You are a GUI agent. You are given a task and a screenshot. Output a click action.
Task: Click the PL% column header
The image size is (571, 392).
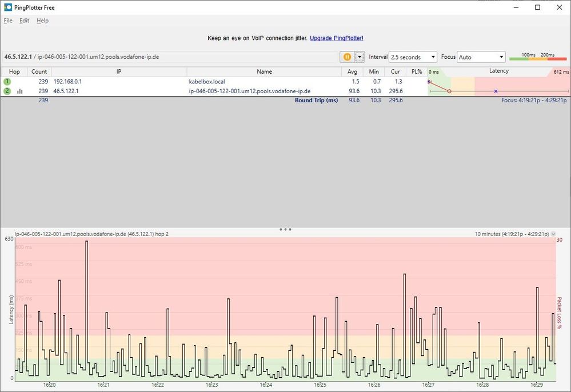[417, 71]
